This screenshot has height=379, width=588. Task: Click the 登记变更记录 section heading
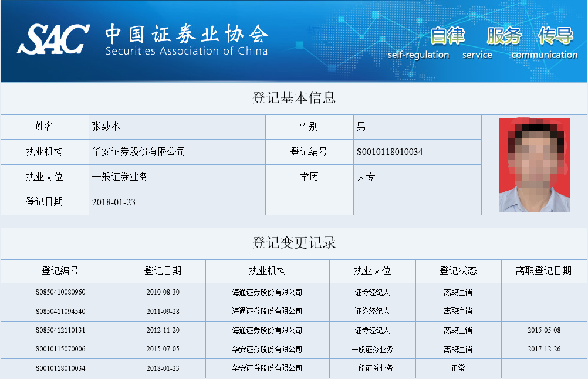[x=294, y=243]
